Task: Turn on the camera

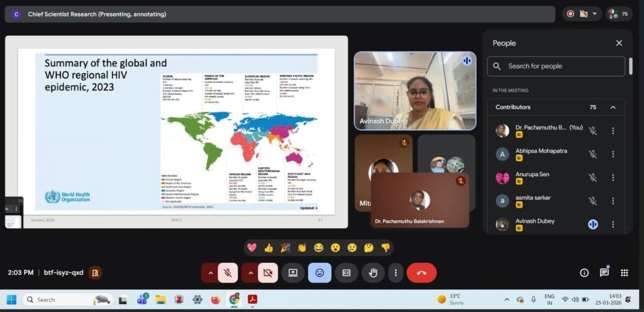Action: pyautogui.click(x=267, y=272)
